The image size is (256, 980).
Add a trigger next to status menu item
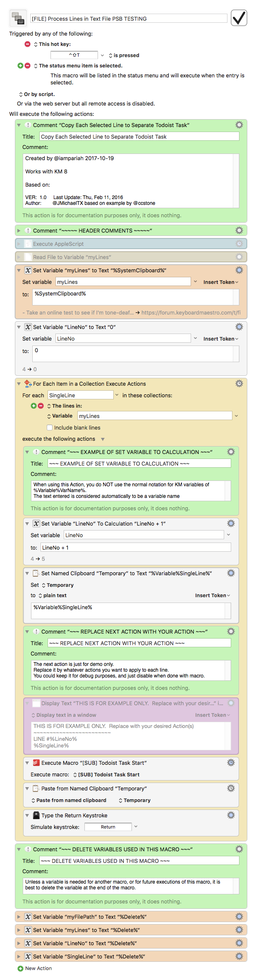pyautogui.click(x=20, y=65)
